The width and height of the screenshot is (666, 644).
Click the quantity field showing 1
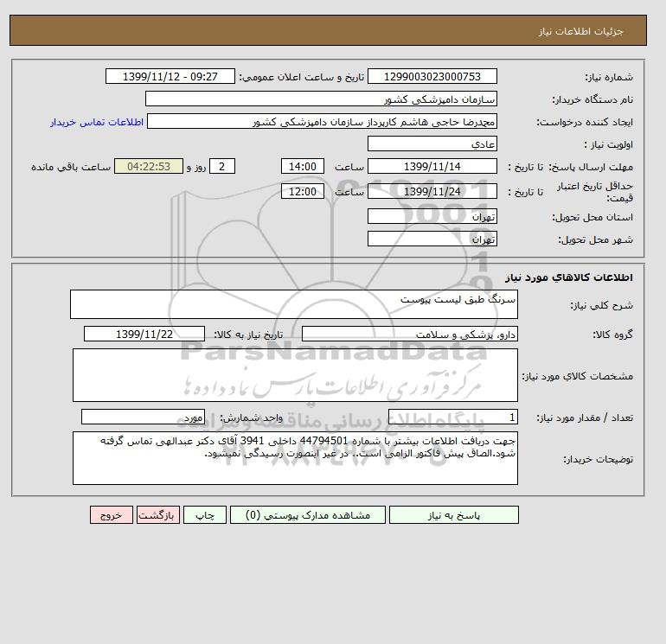click(452, 418)
